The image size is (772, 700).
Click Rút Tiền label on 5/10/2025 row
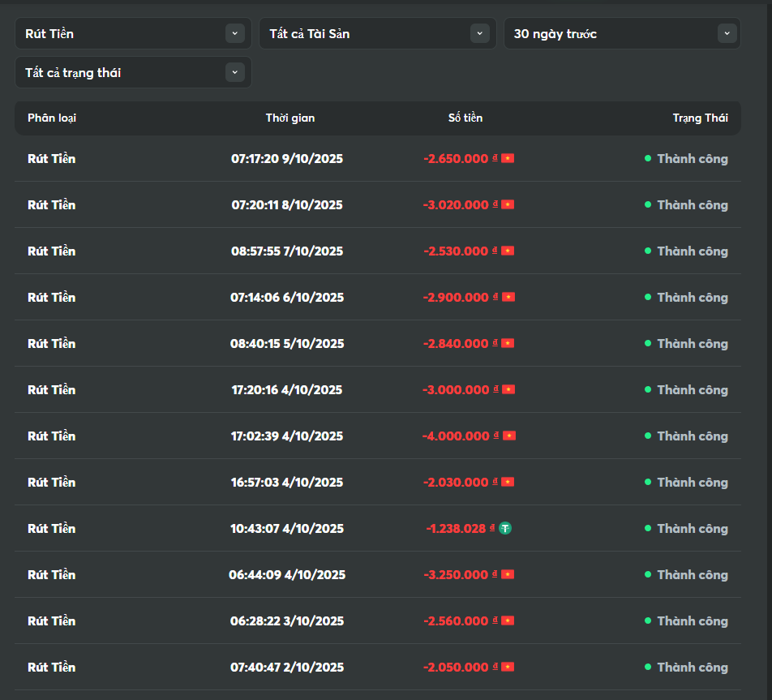click(x=51, y=343)
